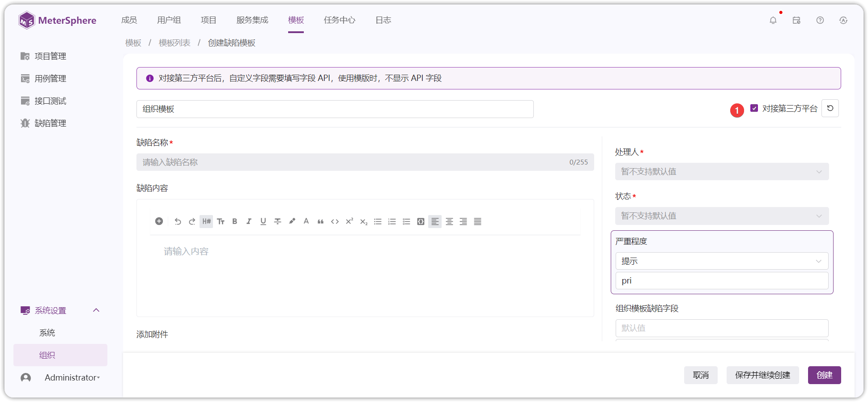Open the 处理人 dropdown
868x402 pixels.
coord(722,172)
